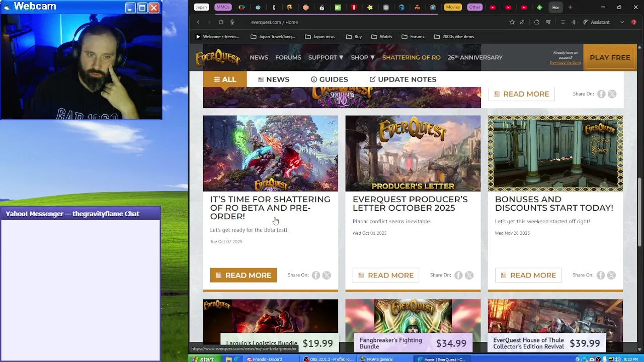
Task: Select the NEWS filter tab
Action: click(x=274, y=79)
